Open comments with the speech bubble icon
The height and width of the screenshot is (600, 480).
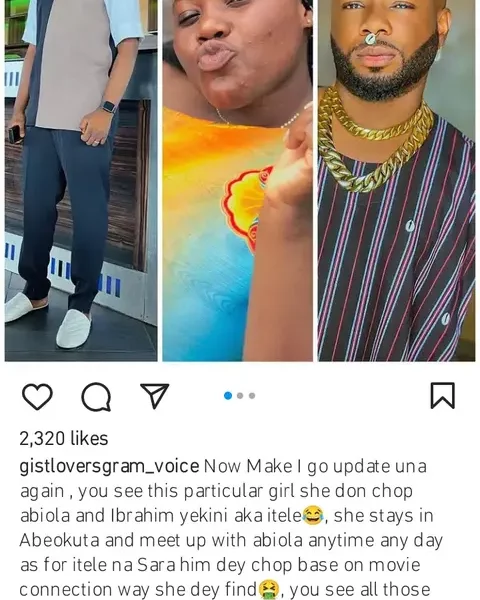tap(96, 396)
